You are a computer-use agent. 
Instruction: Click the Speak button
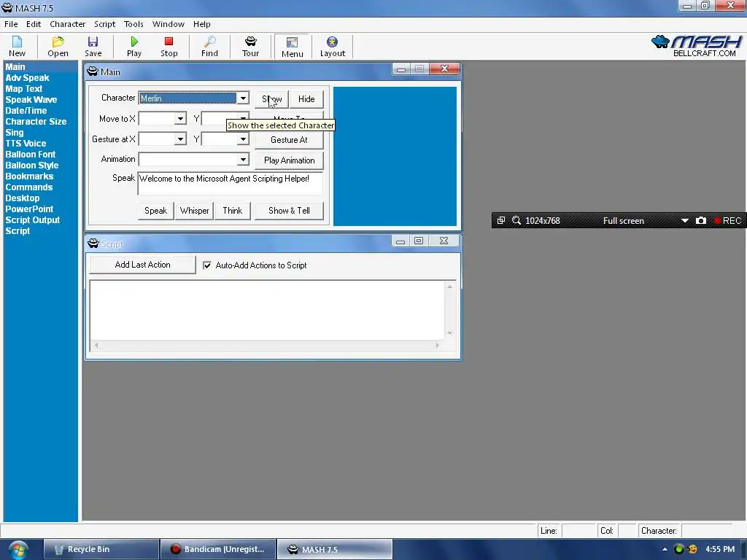click(156, 211)
